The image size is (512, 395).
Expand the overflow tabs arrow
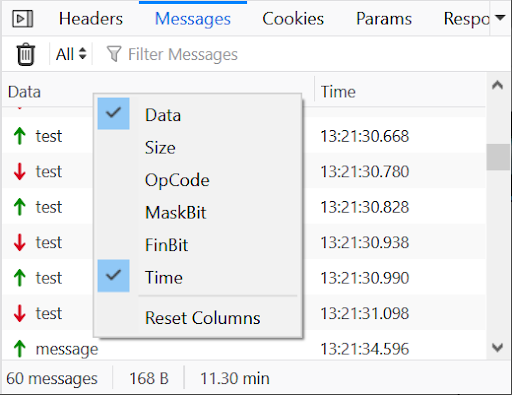click(x=500, y=18)
